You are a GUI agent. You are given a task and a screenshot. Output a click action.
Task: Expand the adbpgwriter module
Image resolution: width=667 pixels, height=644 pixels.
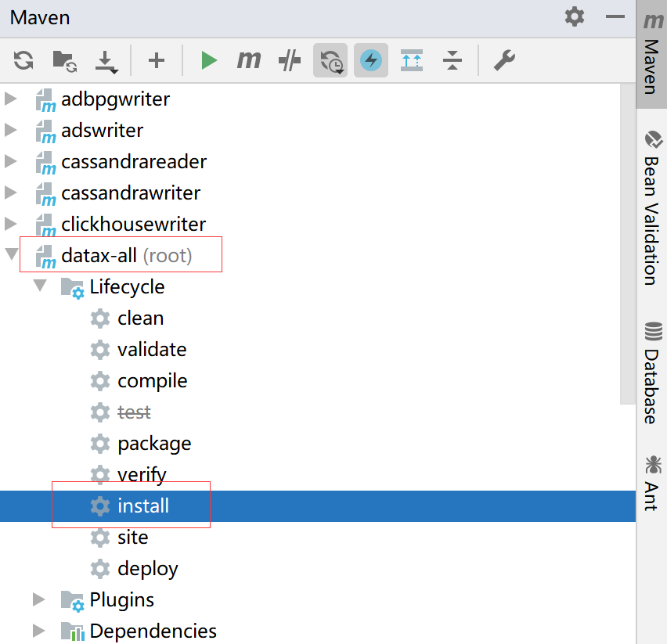[11, 99]
